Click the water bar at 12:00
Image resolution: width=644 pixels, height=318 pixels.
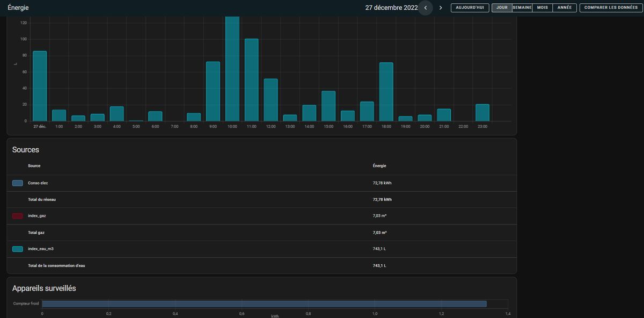(x=271, y=100)
